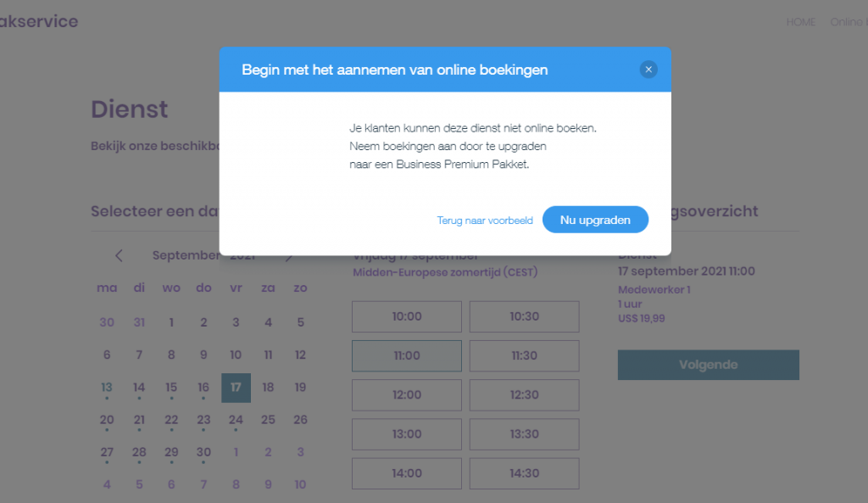Pick September 29 in the calendar
This screenshot has height=503, width=868.
pos(171,452)
